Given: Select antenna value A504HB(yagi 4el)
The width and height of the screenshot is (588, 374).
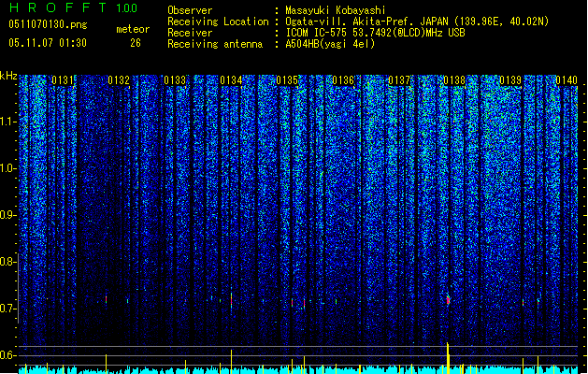Looking at the screenshot, I should (330, 44).
